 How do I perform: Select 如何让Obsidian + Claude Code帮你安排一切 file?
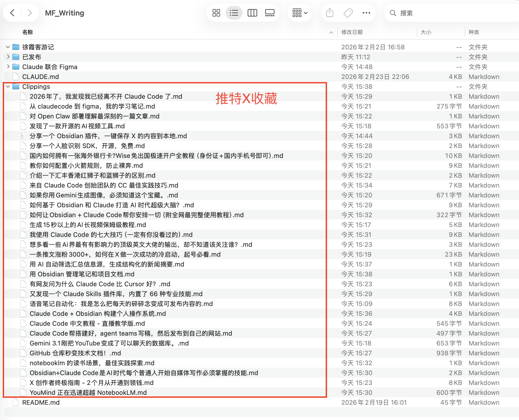tap(137, 215)
